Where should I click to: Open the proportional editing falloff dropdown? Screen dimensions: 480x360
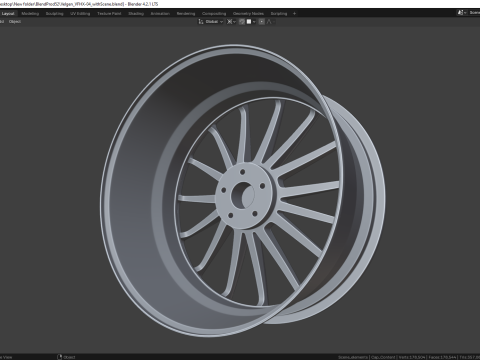271,22
